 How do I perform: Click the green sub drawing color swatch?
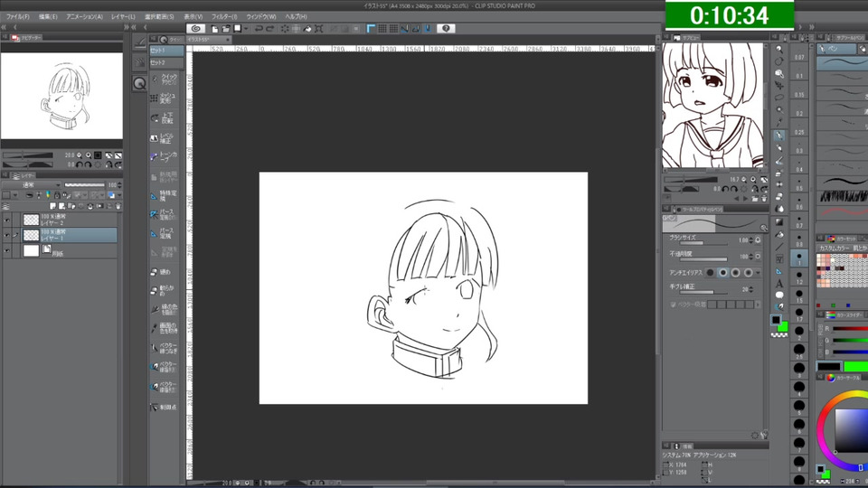coord(783,326)
